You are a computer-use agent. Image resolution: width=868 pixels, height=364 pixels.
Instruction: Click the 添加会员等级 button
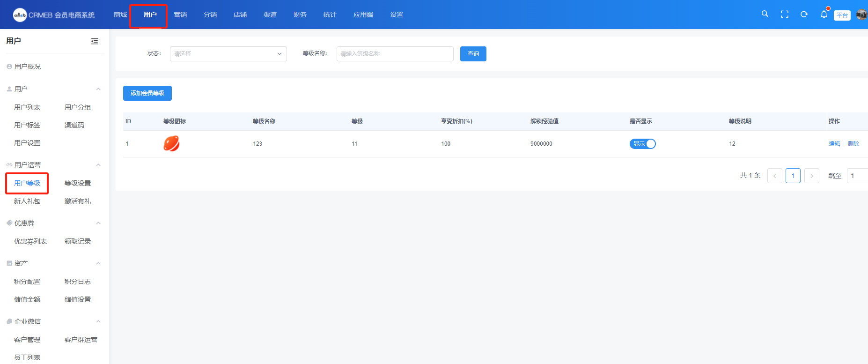[x=147, y=93]
